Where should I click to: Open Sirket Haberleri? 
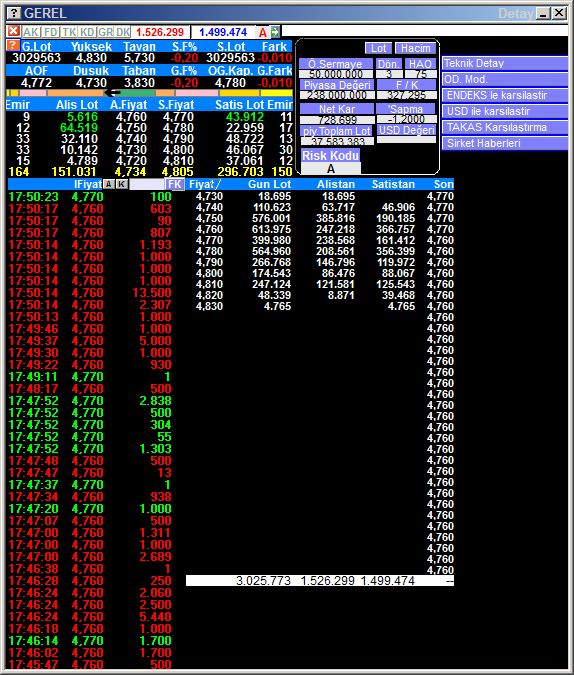point(505,143)
